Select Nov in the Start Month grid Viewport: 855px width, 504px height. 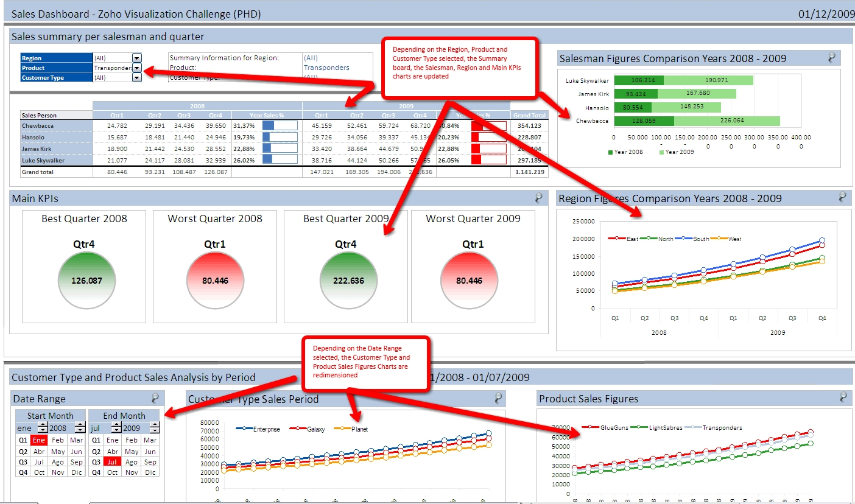point(58,472)
